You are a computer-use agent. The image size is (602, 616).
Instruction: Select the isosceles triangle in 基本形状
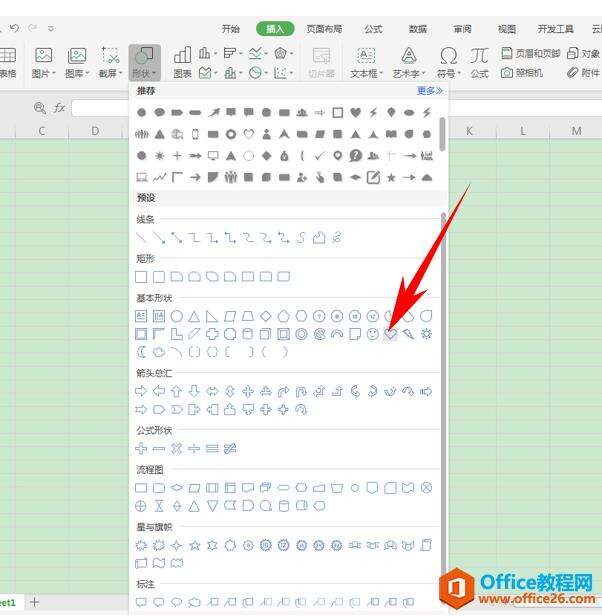coord(194,316)
